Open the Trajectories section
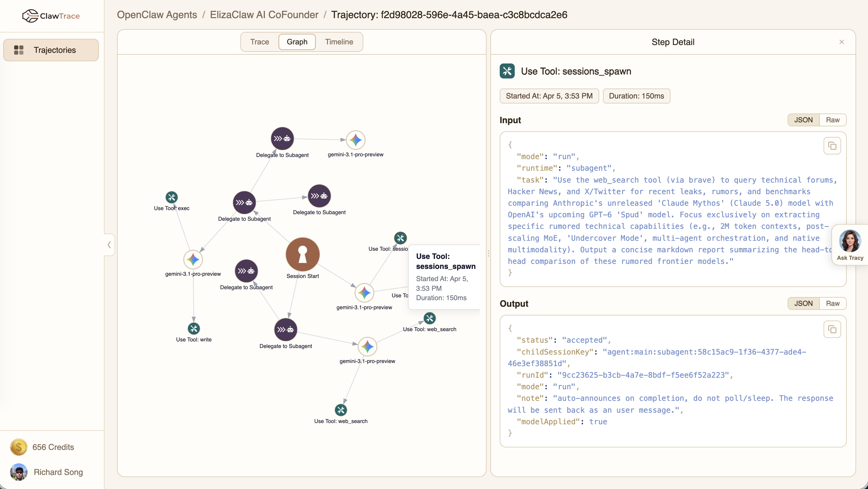Image resolution: width=868 pixels, height=489 pixels. (x=51, y=50)
